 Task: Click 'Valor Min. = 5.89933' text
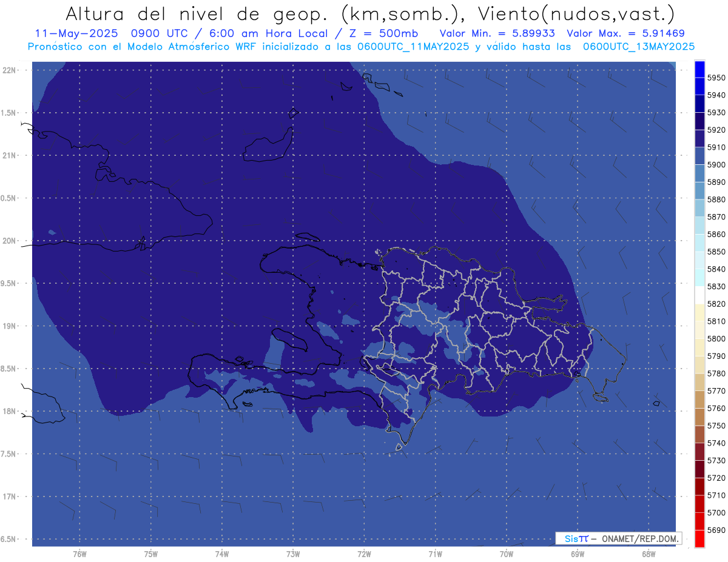pyautogui.click(x=497, y=33)
